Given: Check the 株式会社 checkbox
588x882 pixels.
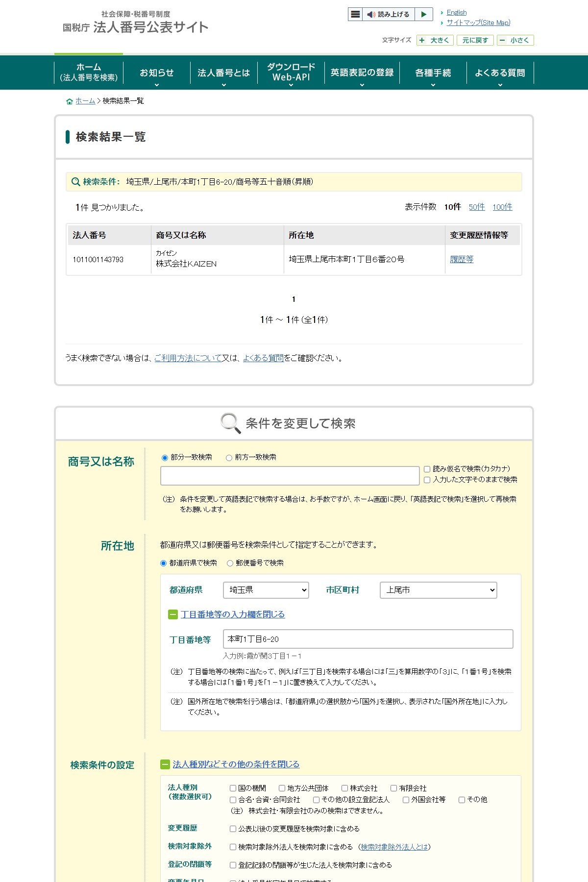Looking at the screenshot, I should tap(345, 788).
